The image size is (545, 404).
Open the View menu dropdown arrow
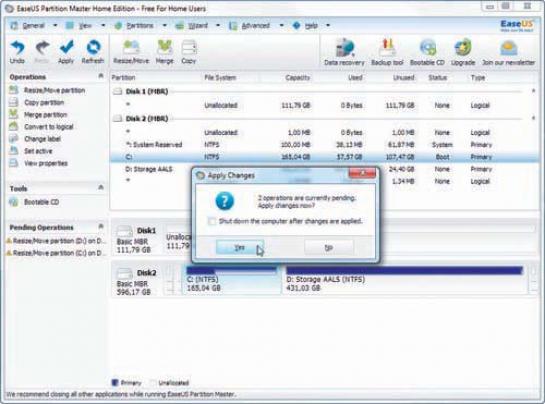(x=103, y=25)
